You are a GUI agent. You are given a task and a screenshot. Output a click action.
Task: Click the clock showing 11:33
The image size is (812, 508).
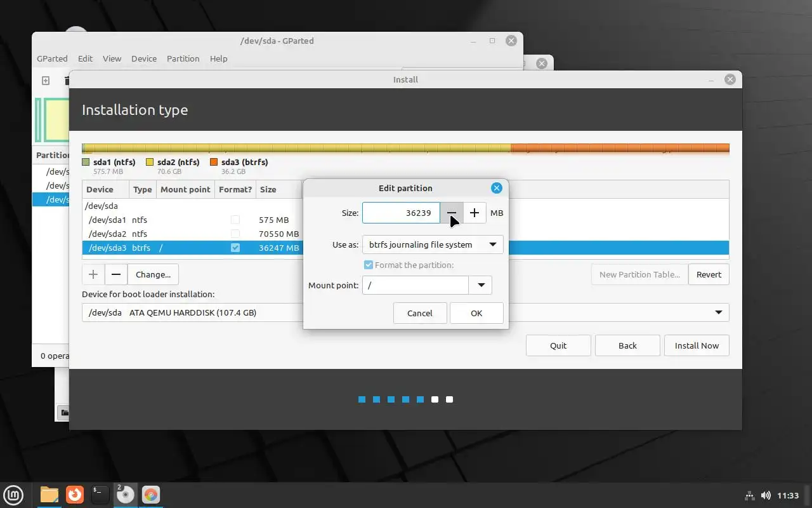[788, 495]
